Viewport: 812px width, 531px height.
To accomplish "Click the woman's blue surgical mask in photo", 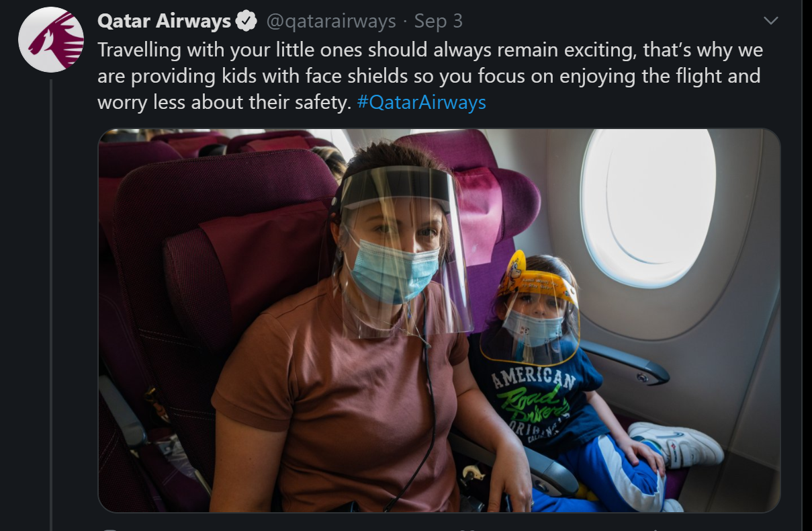I will click(394, 270).
